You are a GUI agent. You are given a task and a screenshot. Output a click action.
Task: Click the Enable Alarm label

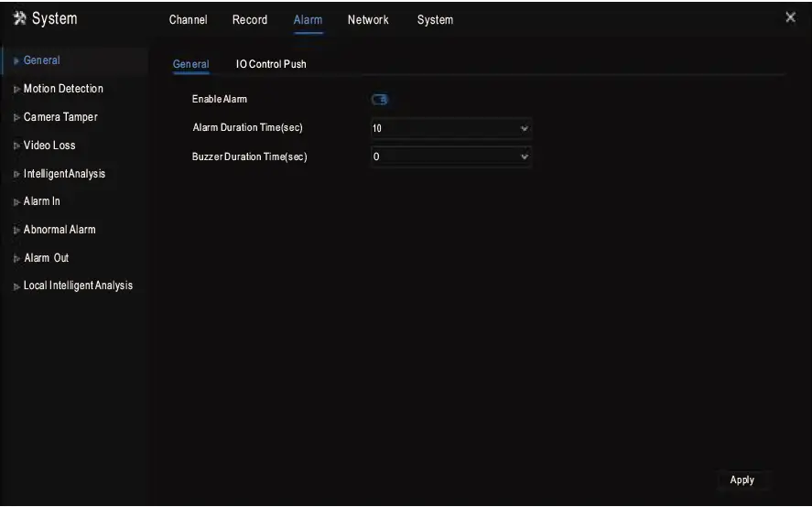(220, 99)
